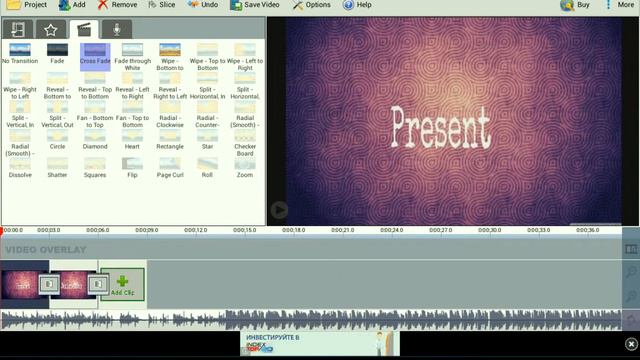
Task: Select the Checker Board transition
Action: click(245, 143)
